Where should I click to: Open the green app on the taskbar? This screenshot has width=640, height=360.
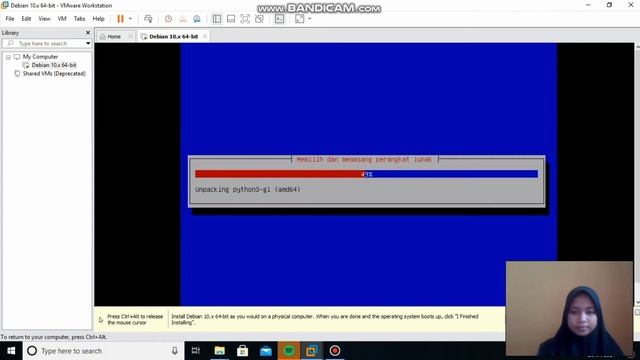point(289,351)
